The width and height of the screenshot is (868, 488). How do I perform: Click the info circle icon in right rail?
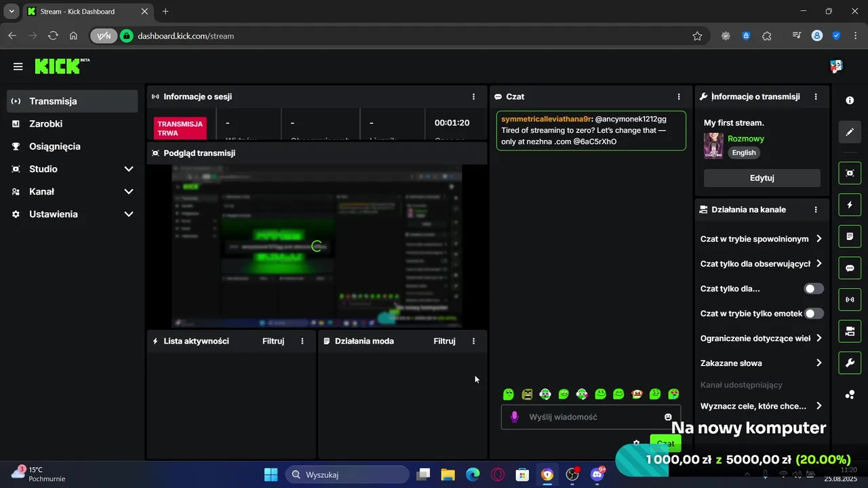[850, 100]
